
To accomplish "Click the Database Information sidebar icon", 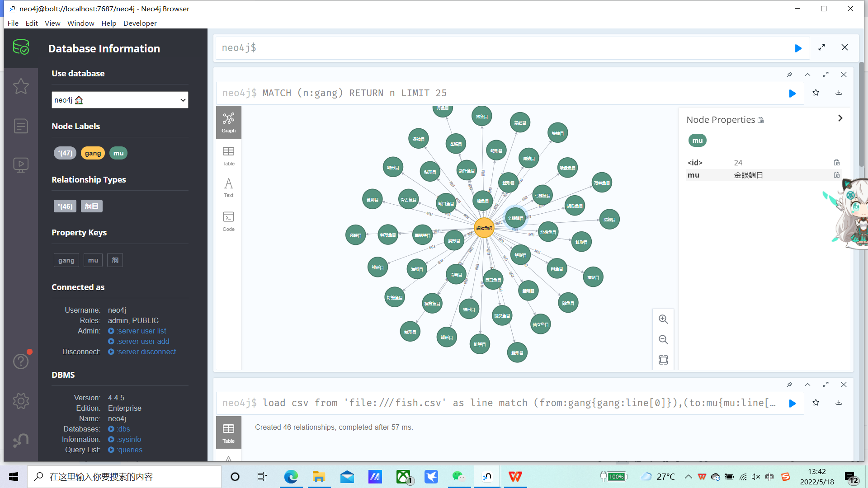I will [21, 47].
